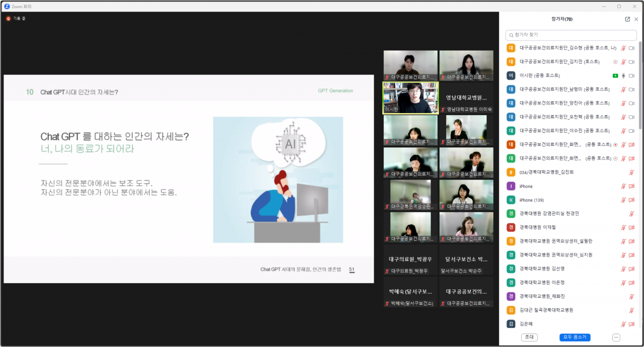Select the 달서구보건소 박순주 video tile
Screen dimensions: 644x347
(466, 259)
